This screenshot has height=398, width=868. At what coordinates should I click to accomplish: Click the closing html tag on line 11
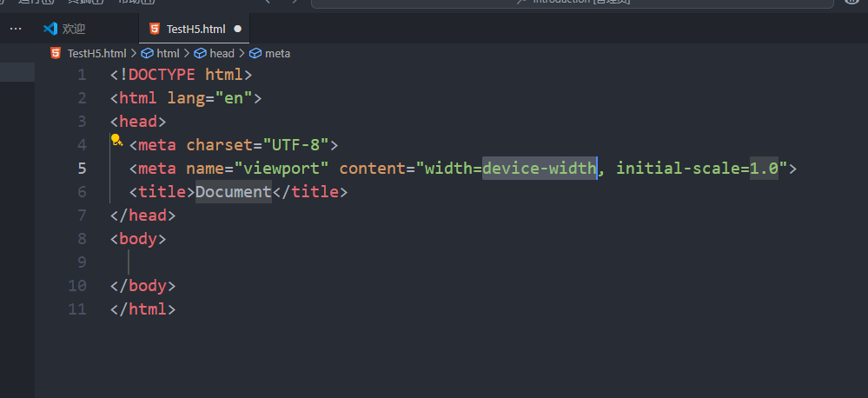click(142, 308)
